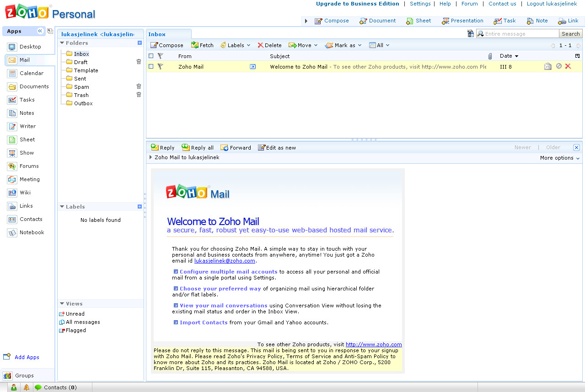Collapse the Apps sidebar panel

tap(40, 31)
